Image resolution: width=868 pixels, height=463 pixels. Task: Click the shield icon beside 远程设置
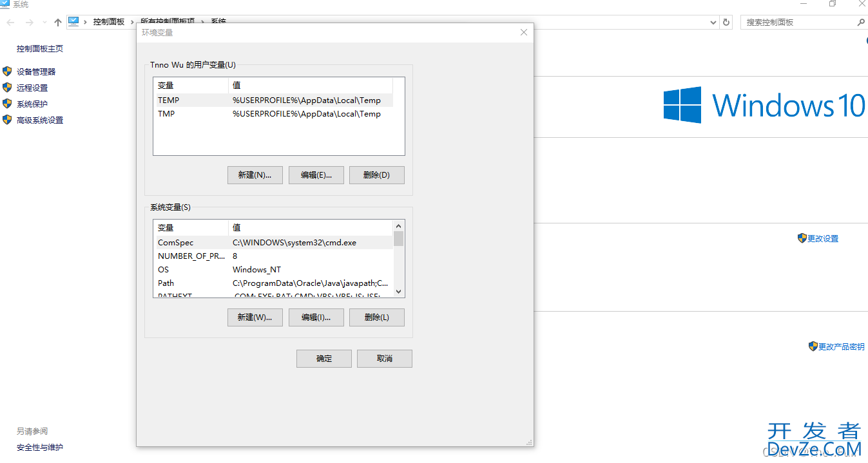click(x=7, y=88)
